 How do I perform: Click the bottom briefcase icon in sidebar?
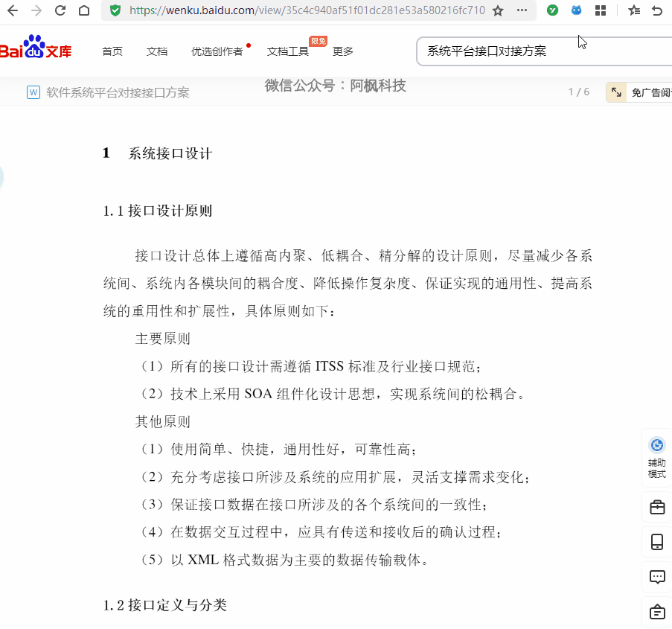656,611
